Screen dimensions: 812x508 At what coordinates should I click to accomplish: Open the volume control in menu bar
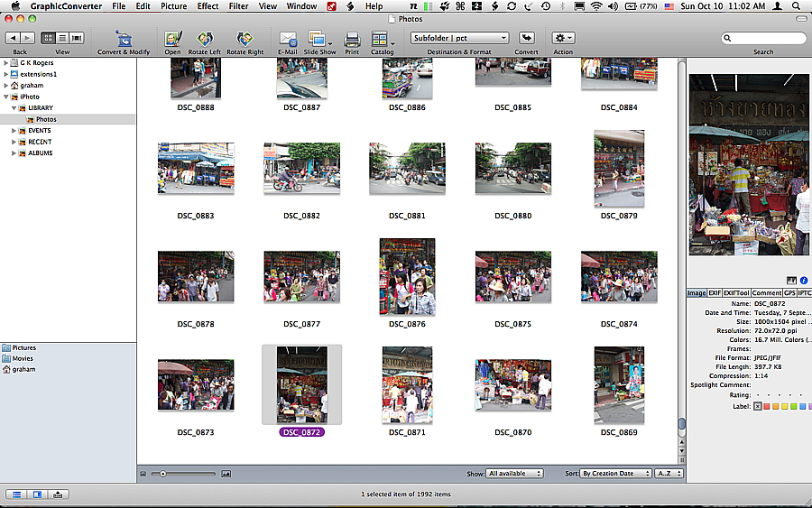pyautogui.click(x=613, y=6)
